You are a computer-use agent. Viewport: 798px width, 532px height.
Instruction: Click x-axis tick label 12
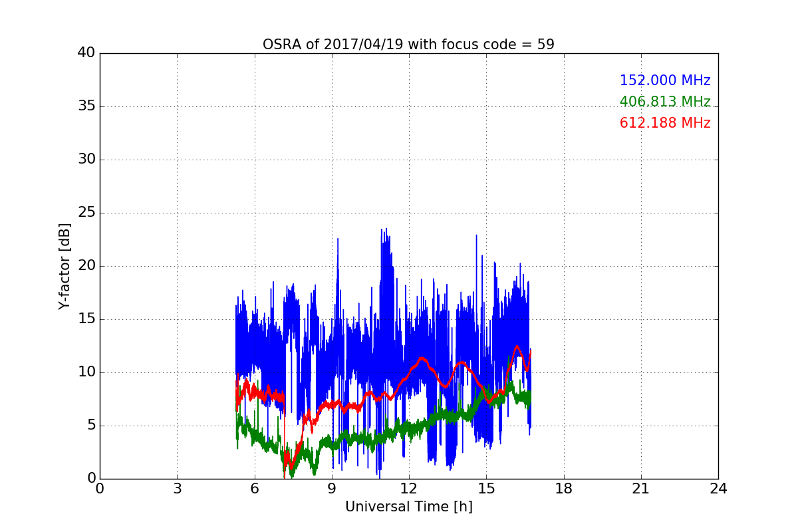tap(409, 489)
